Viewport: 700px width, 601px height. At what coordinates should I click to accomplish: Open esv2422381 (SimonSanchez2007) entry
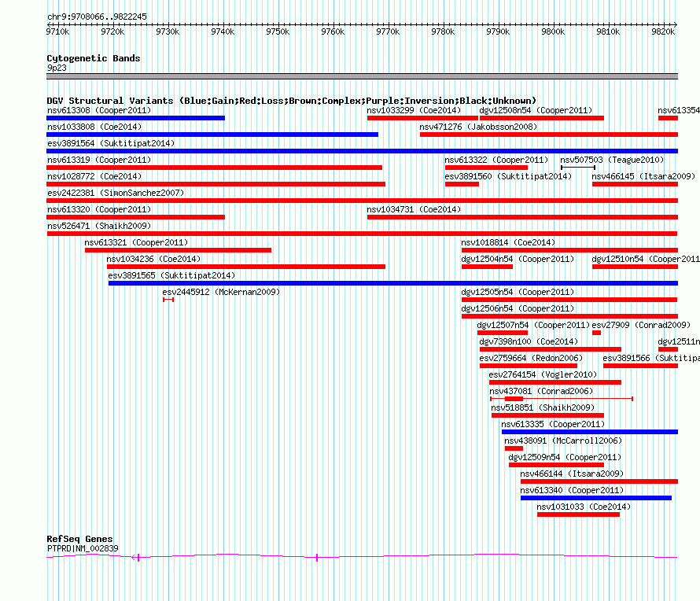[116, 193]
